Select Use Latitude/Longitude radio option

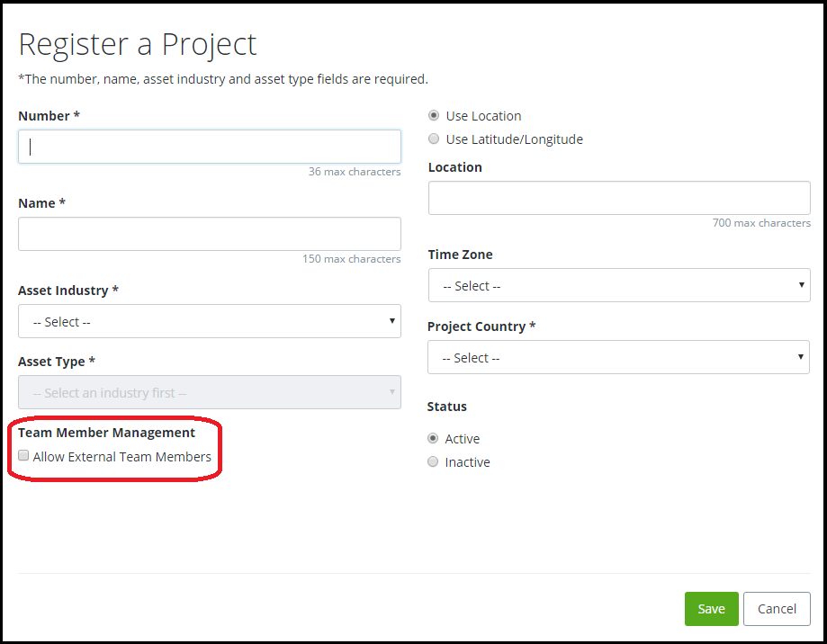(434, 139)
